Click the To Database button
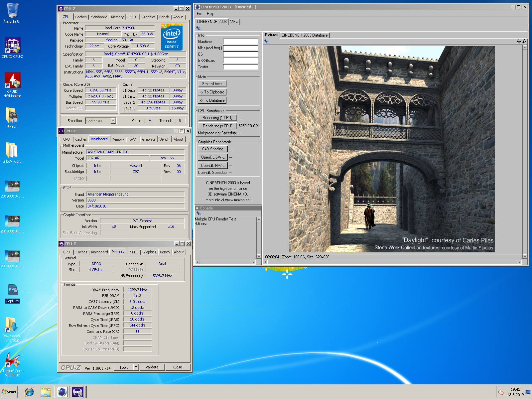This screenshot has height=399, width=532. point(212,100)
